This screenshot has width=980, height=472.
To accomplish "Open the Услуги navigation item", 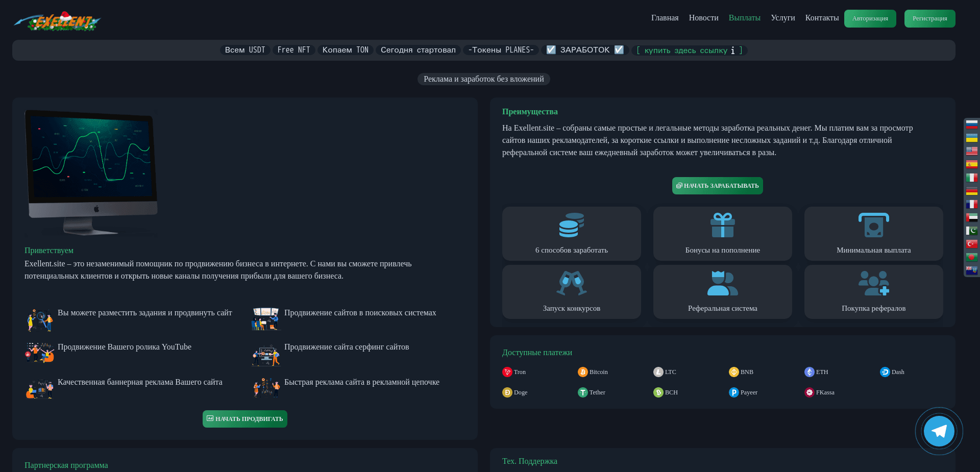I will (x=782, y=18).
